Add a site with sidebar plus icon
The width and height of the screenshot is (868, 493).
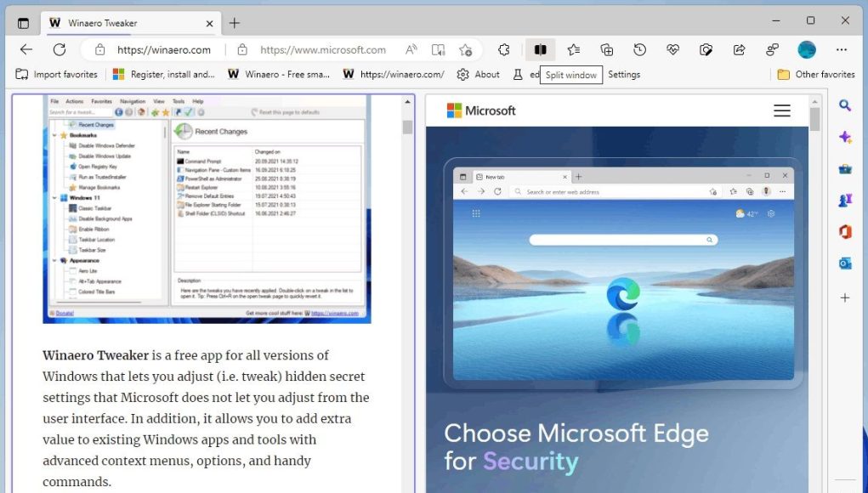[845, 297]
